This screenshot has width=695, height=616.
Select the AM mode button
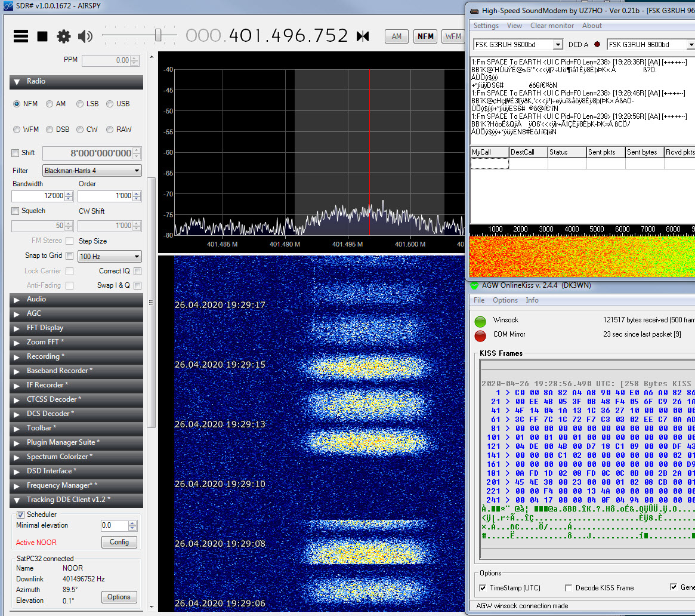pyautogui.click(x=396, y=36)
